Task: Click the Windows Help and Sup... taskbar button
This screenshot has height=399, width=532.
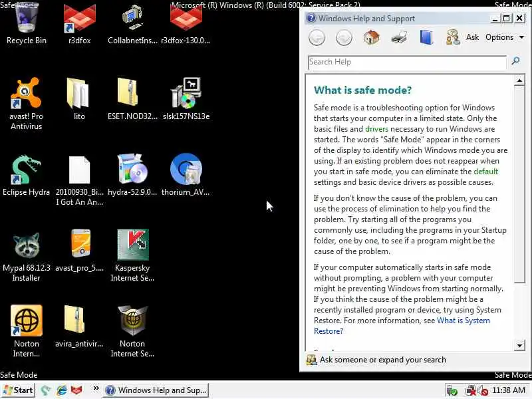Action: [x=156, y=390]
